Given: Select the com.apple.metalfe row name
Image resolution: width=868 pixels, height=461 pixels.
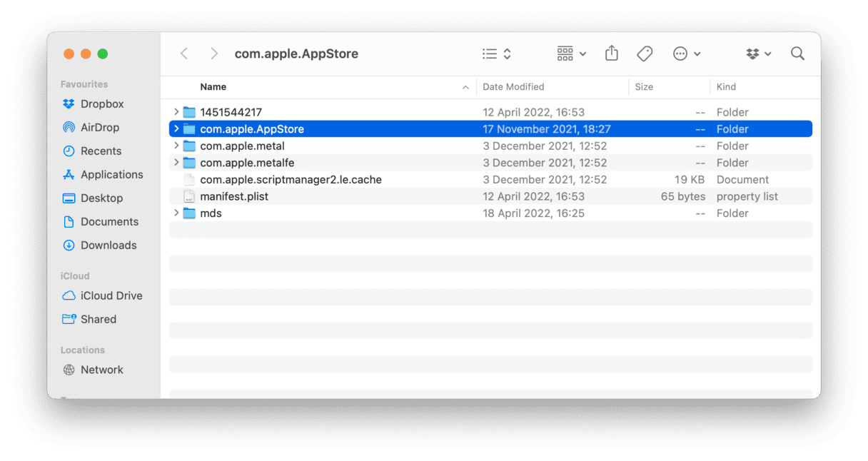Looking at the screenshot, I should (x=247, y=163).
